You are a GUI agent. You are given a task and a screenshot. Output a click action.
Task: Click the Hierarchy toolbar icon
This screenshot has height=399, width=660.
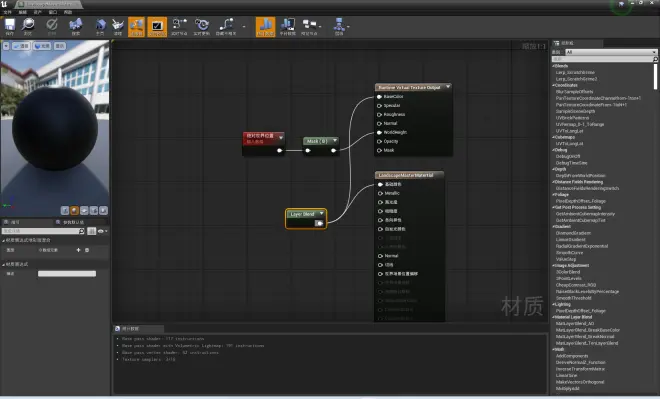[x=339, y=27]
